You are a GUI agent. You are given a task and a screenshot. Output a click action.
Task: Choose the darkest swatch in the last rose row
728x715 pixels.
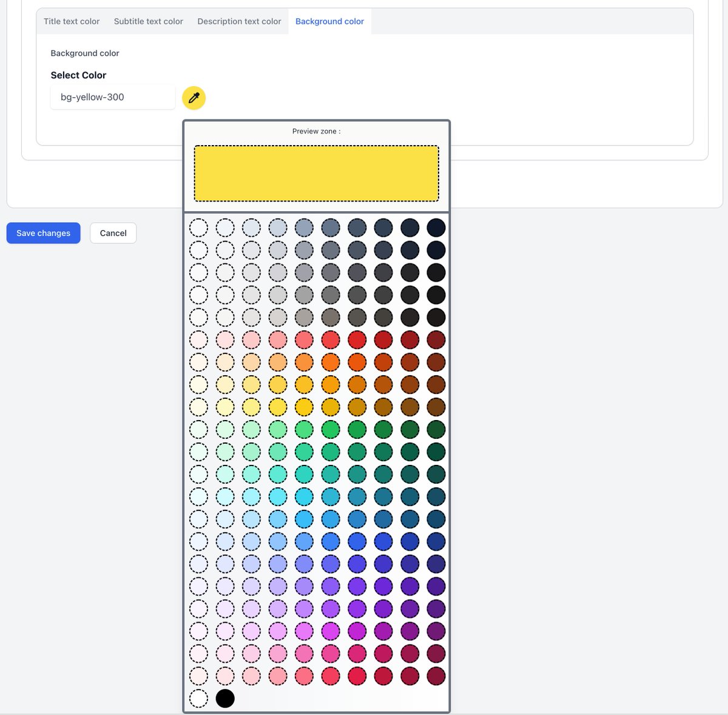(436, 676)
